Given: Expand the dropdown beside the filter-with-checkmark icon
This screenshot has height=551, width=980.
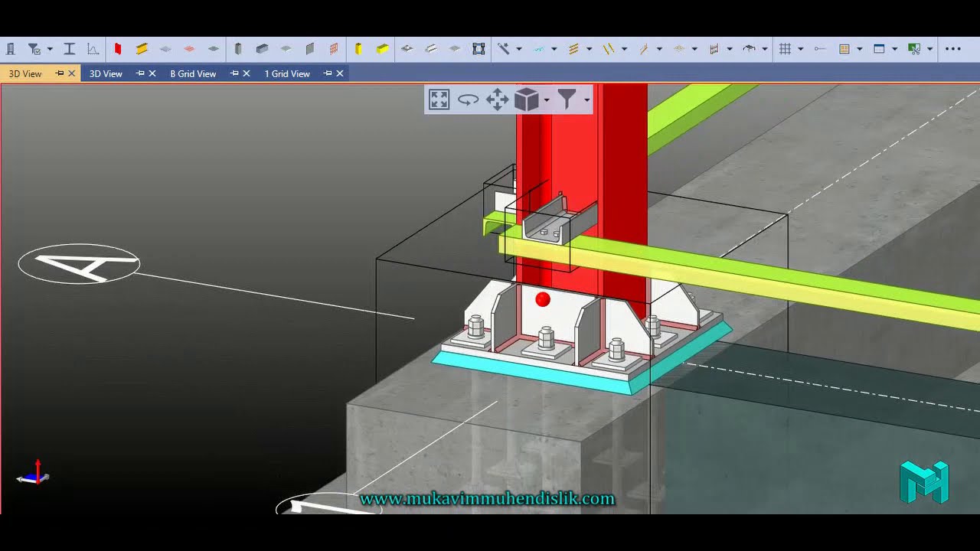Looking at the screenshot, I should pyautogui.click(x=50, y=49).
